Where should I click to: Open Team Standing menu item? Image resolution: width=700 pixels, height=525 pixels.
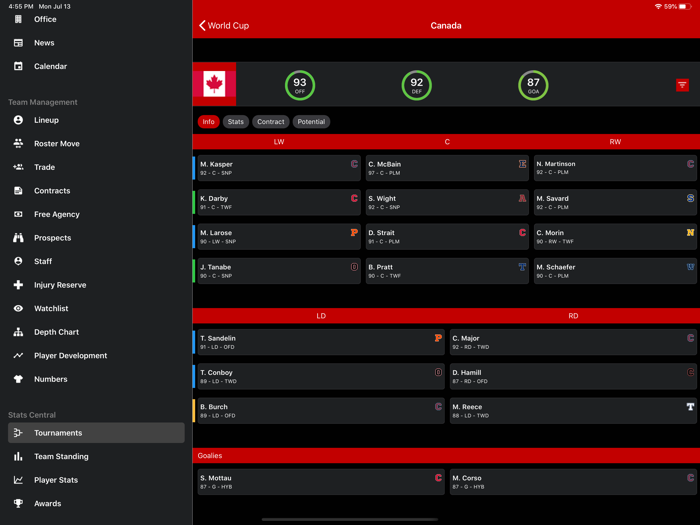click(96, 456)
